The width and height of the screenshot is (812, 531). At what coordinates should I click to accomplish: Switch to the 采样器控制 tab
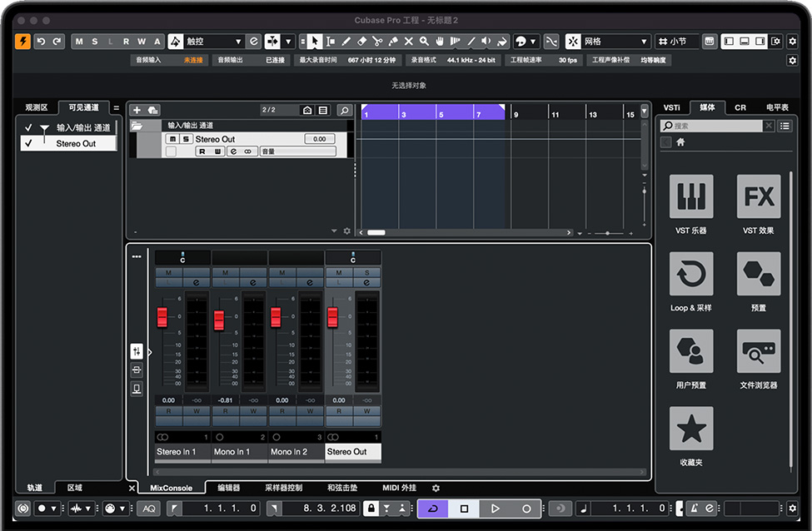tap(283, 488)
